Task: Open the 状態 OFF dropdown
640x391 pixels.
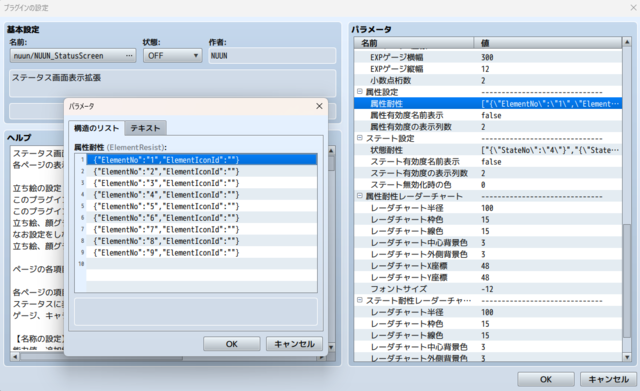Action: 172,56
